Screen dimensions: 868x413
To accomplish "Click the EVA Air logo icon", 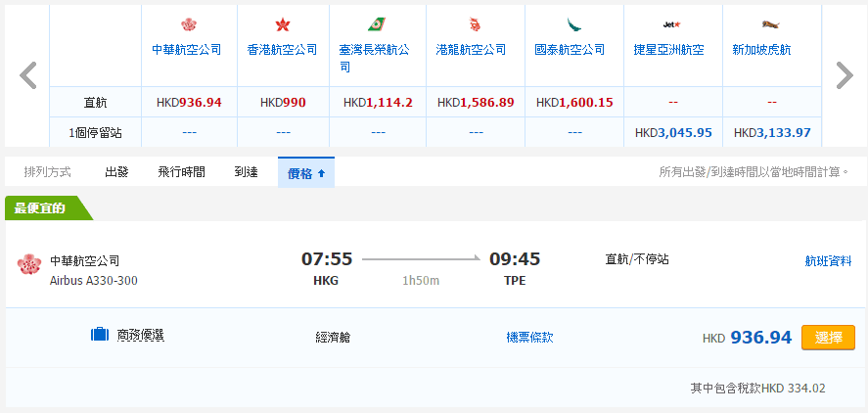I will (377, 24).
